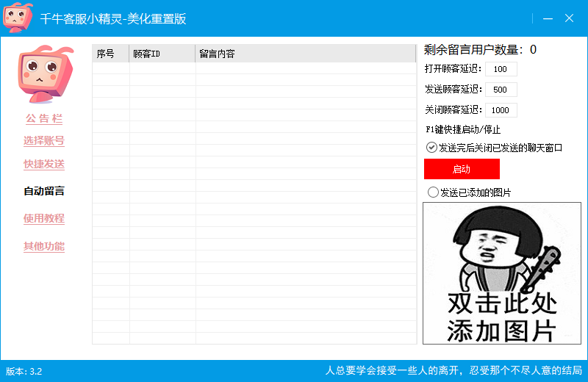Minimize the 千牛客服小精灵 window

(548, 18)
